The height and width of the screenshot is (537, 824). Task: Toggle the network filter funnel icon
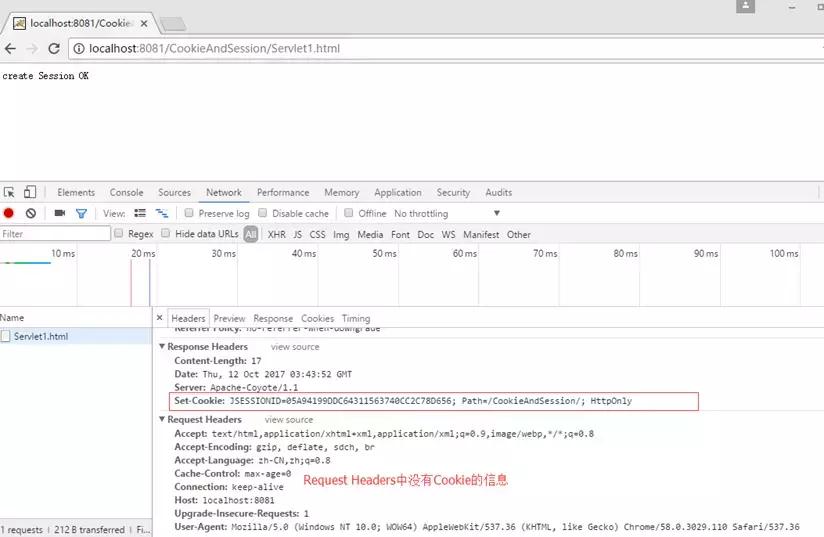pyautogui.click(x=81, y=213)
